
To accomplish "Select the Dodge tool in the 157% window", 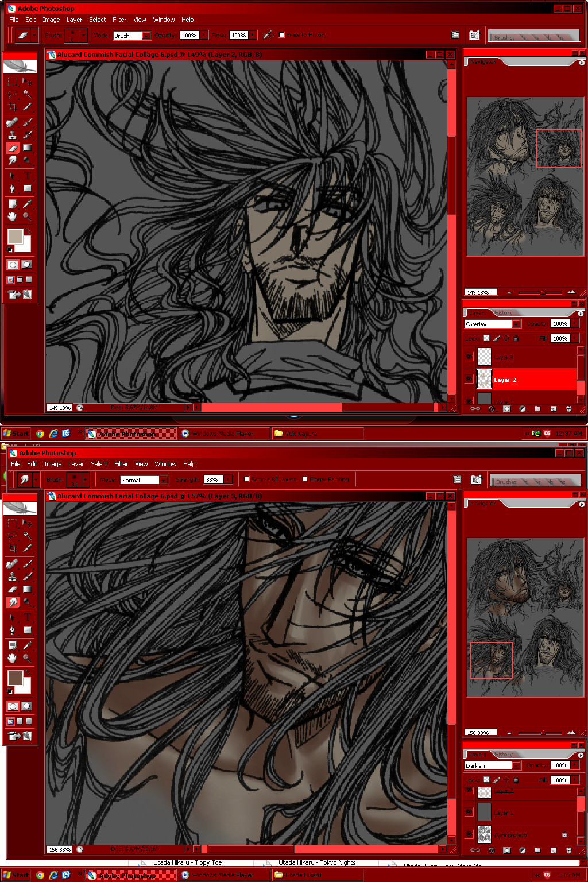I will click(x=27, y=602).
